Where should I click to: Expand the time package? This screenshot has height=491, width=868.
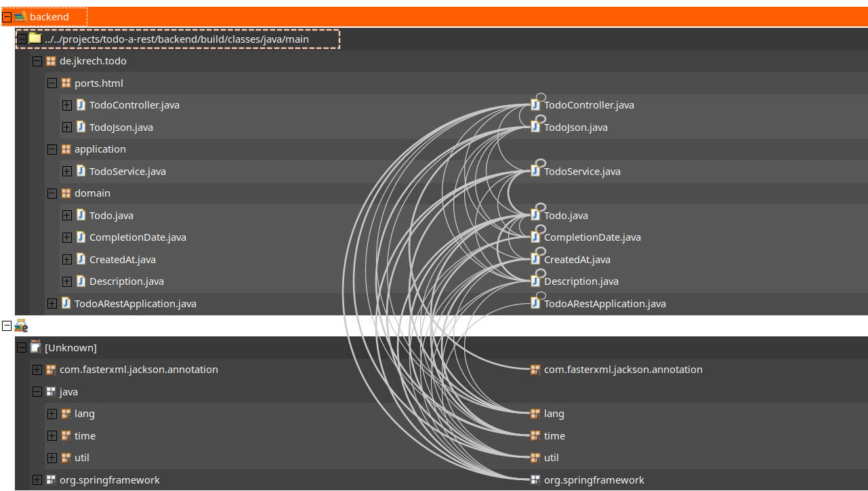[51, 436]
